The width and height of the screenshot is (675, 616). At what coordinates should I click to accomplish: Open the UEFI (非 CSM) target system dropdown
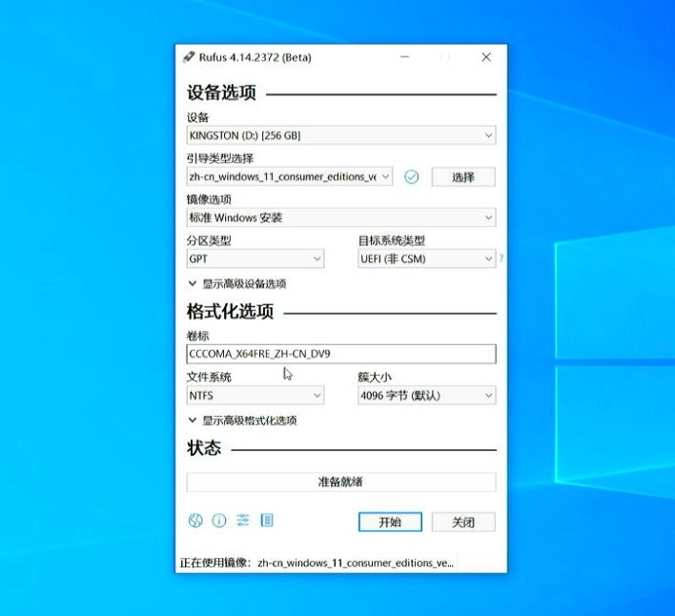pos(426,258)
